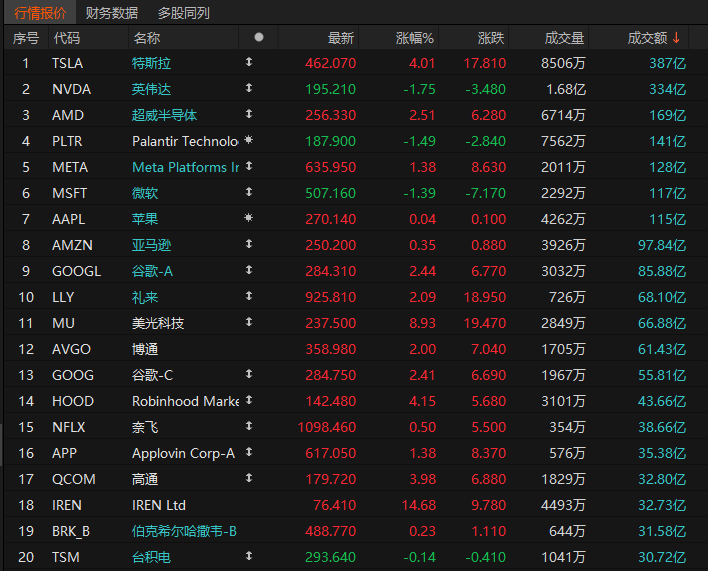
Task: Select the 谷歌-C name cell
Action: 152,376
